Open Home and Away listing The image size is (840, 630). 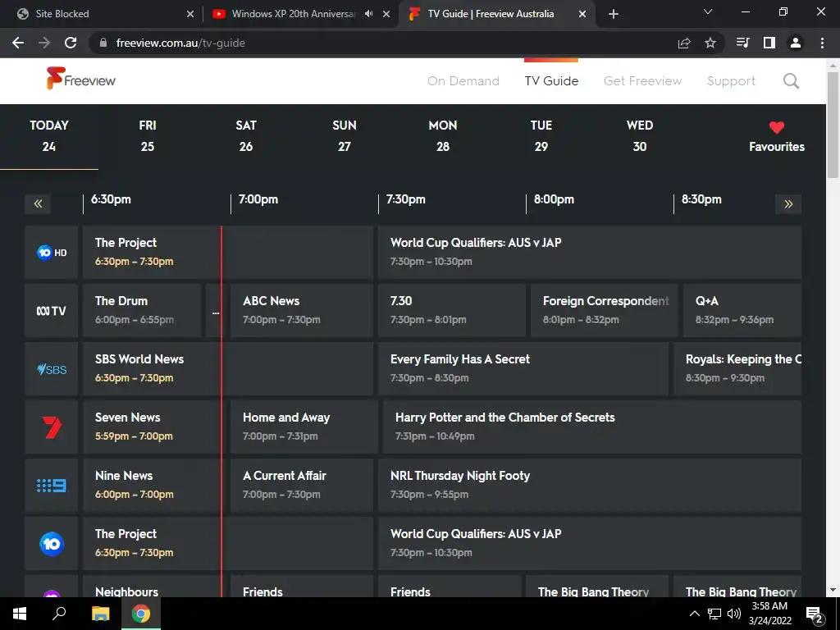(x=304, y=427)
